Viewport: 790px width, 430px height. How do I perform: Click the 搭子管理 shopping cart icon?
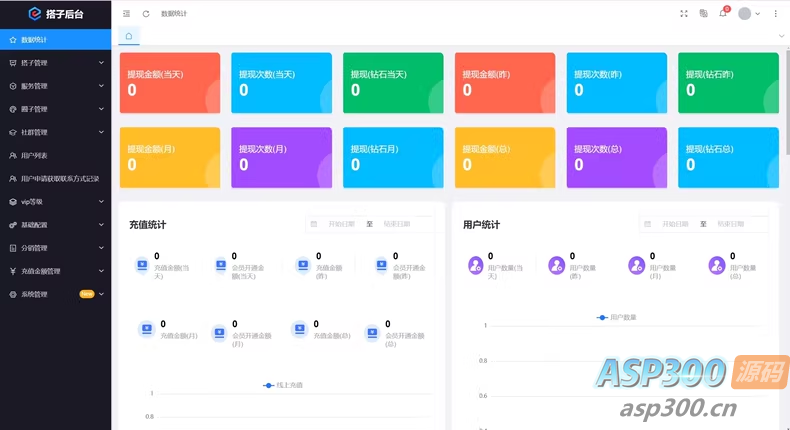pos(13,63)
